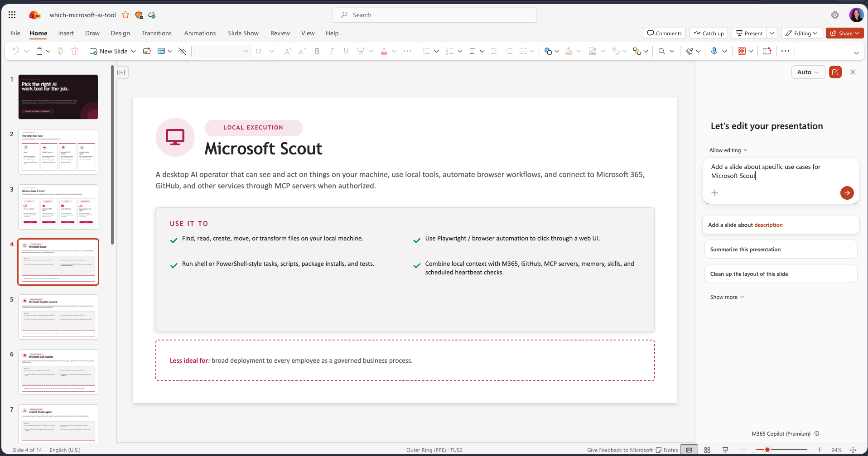Image resolution: width=868 pixels, height=456 pixels.
Task: Click the font color red swatch
Action: [x=384, y=51]
